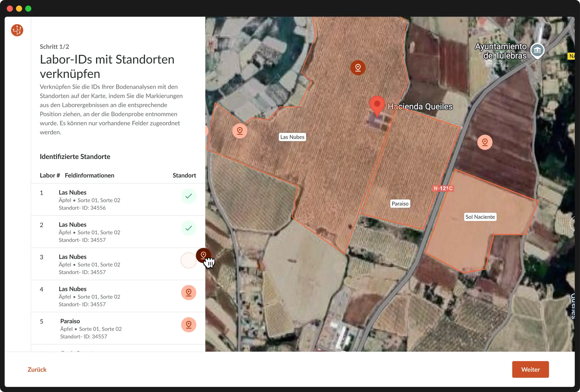The image size is (580, 392).
Task: Go back with the Zurück link
Action: pos(37,369)
